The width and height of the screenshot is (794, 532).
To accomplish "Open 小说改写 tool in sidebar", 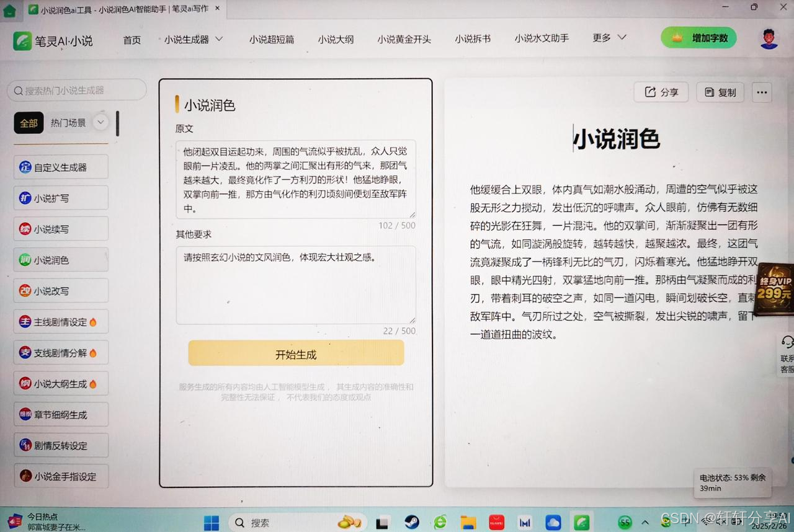I will pyautogui.click(x=61, y=290).
